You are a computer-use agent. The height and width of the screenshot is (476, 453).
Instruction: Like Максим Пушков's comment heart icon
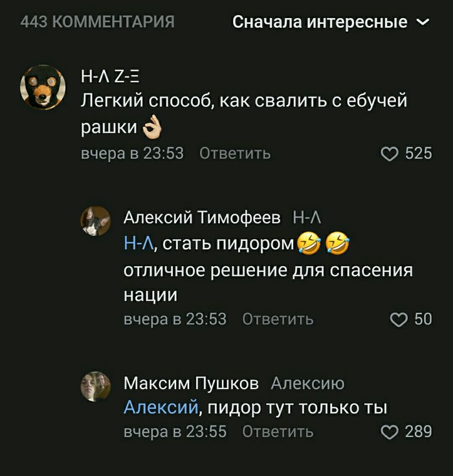click(390, 432)
